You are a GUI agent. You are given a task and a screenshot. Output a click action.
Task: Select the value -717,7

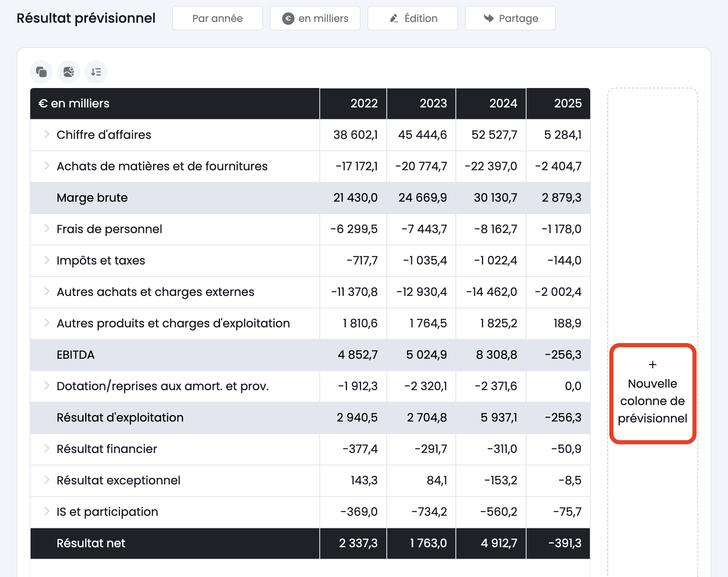[362, 260]
